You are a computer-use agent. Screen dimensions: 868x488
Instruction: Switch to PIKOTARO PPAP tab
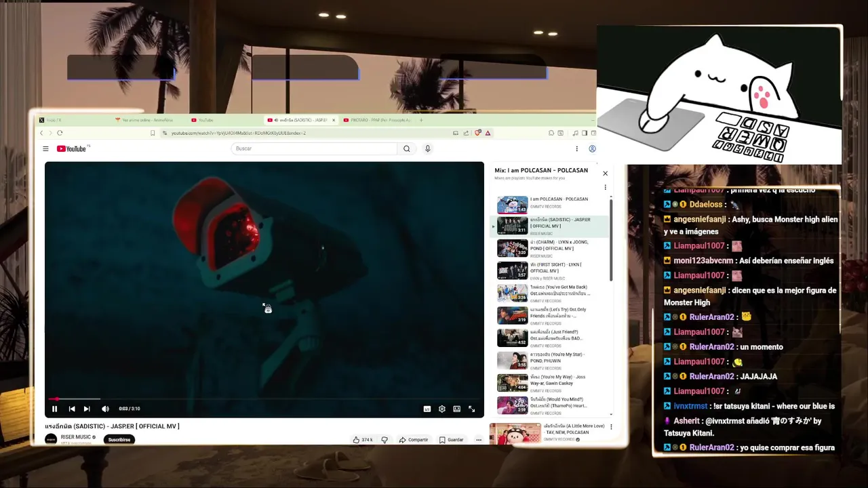tap(376, 120)
